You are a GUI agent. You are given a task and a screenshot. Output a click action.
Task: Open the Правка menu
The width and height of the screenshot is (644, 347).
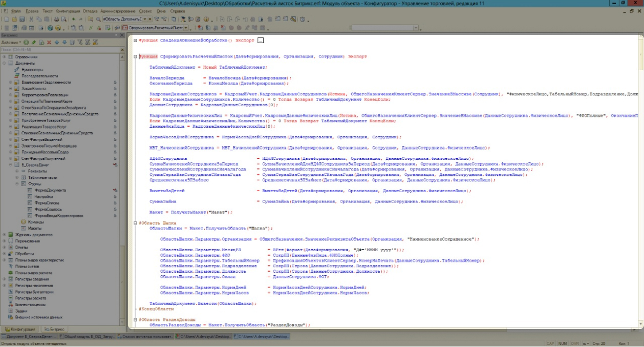click(x=32, y=11)
